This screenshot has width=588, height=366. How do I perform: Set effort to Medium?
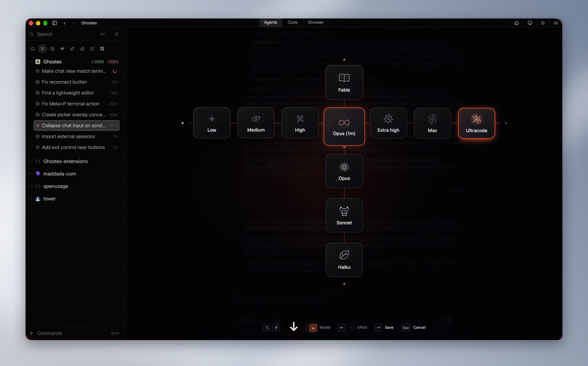point(256,123)
